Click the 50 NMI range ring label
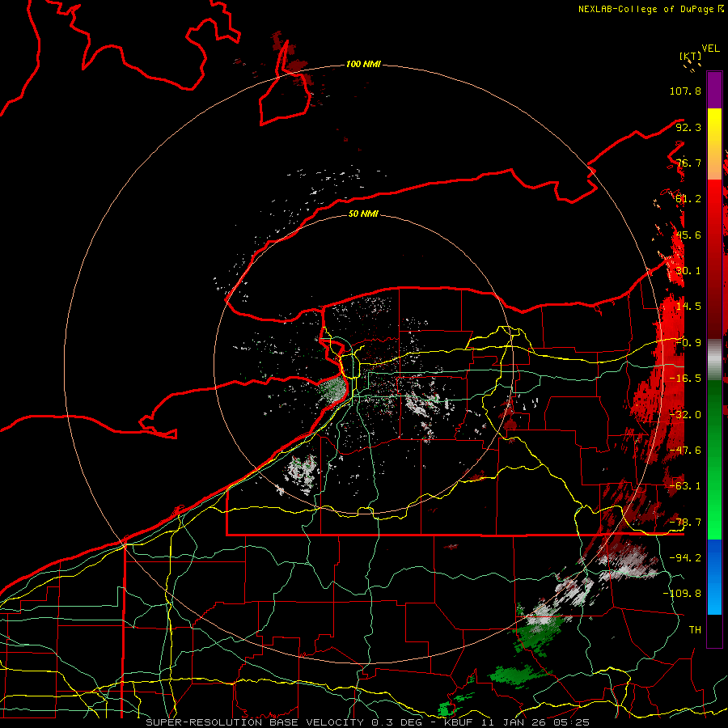Screen dimensions: 728x728 pos(363,214)
